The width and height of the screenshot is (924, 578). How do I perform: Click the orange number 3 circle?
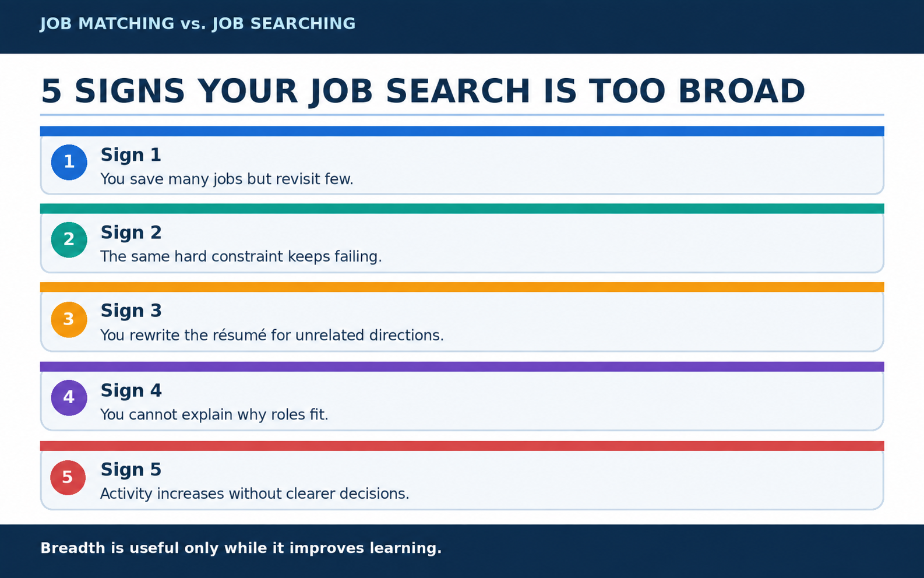69,319
